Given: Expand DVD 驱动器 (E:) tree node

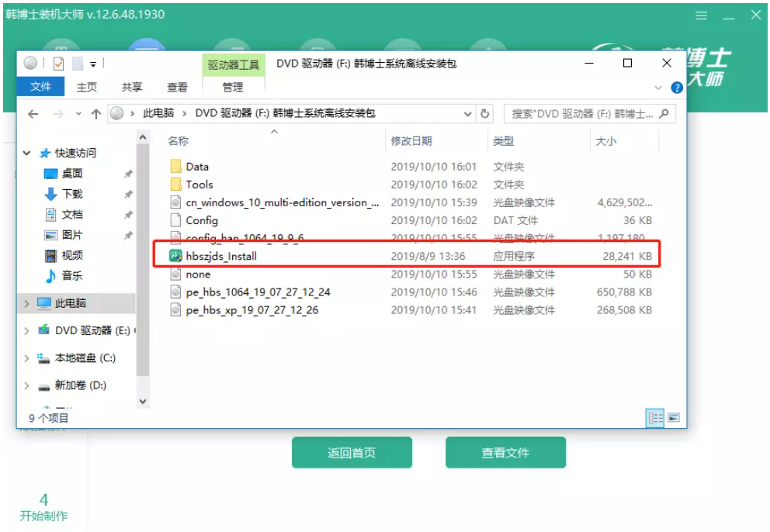Looking at the screenshot, I should (26, 331).
